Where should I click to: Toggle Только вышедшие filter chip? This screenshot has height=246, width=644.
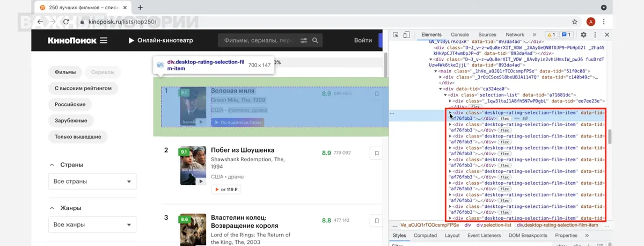(x=78, y=136)
